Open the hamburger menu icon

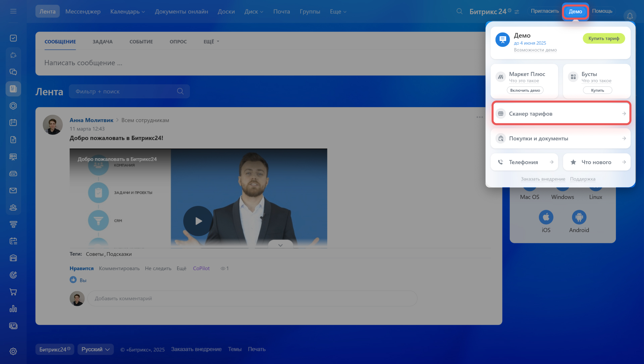[x=13, y=11]
